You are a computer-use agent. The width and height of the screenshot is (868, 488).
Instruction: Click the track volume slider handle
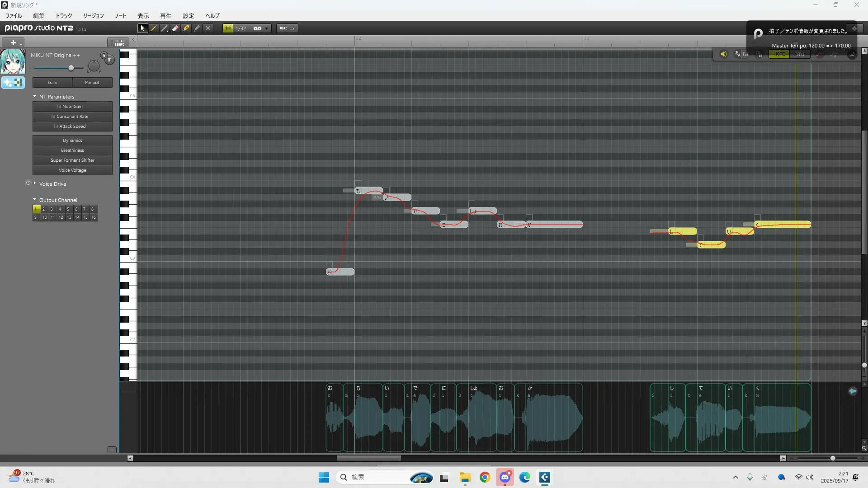pyautogui.click(x=71, y=68)
